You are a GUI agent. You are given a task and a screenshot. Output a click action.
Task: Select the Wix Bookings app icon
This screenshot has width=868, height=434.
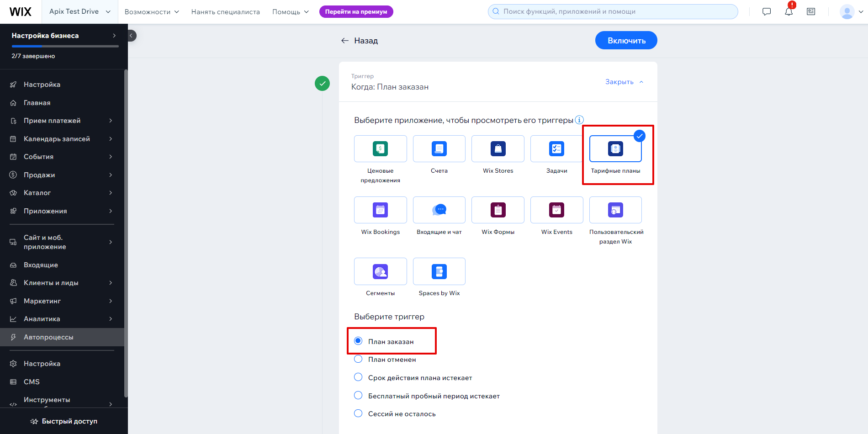(x=380, y=210)
